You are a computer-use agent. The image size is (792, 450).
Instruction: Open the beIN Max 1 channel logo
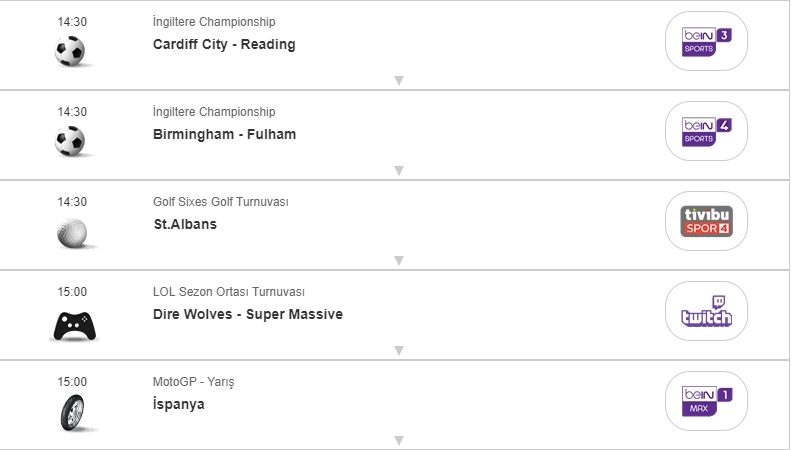[x=706, y=401]
